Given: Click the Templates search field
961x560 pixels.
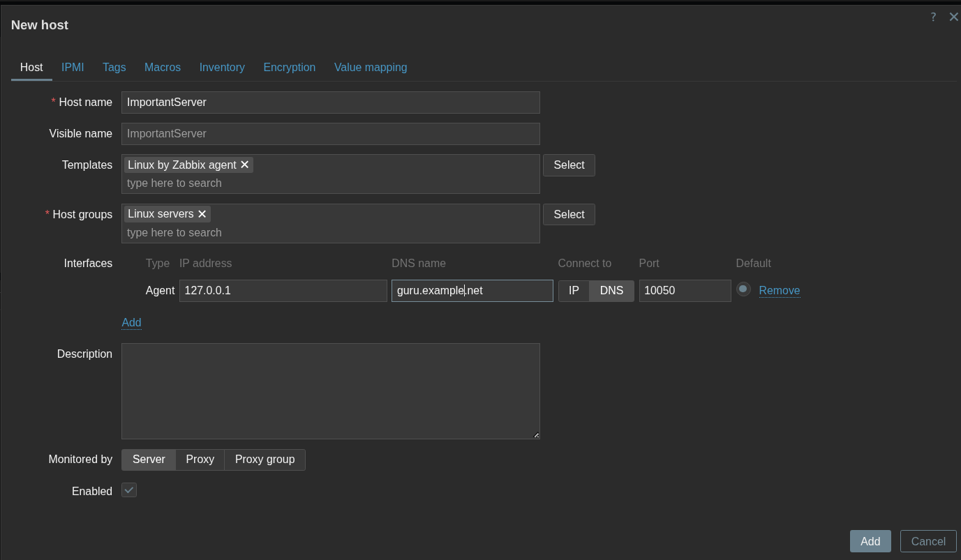Looking at the screenshot, I should point(328,183).
